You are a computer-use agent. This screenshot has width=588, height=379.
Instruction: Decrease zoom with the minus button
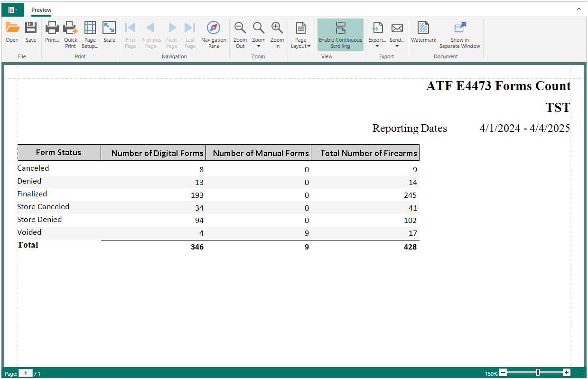(504, 373)
